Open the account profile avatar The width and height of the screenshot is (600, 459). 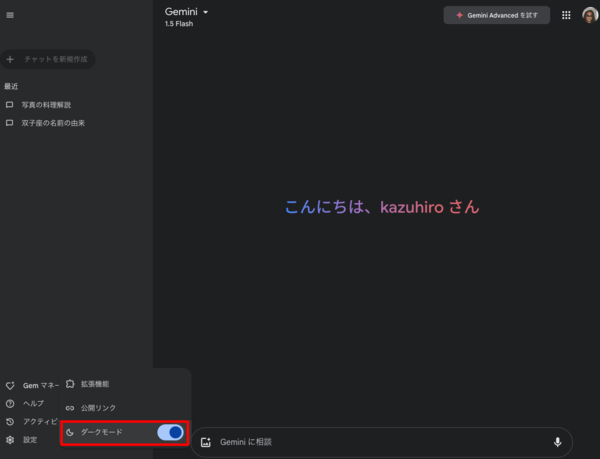click(x=590, y=15)
